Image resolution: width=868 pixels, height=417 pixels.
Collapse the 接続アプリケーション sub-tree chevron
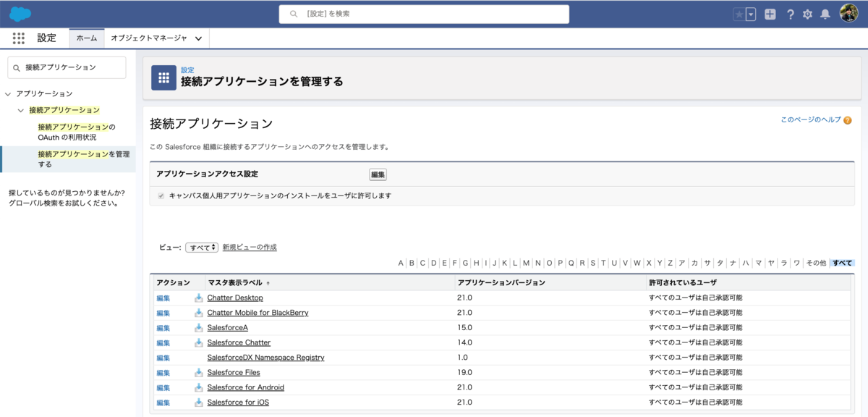(21, 110)
